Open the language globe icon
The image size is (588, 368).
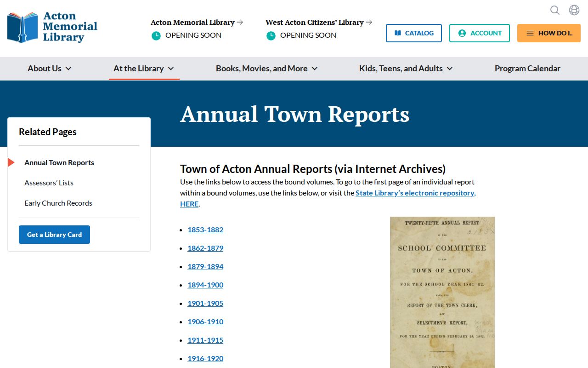[x=574, y=10]
